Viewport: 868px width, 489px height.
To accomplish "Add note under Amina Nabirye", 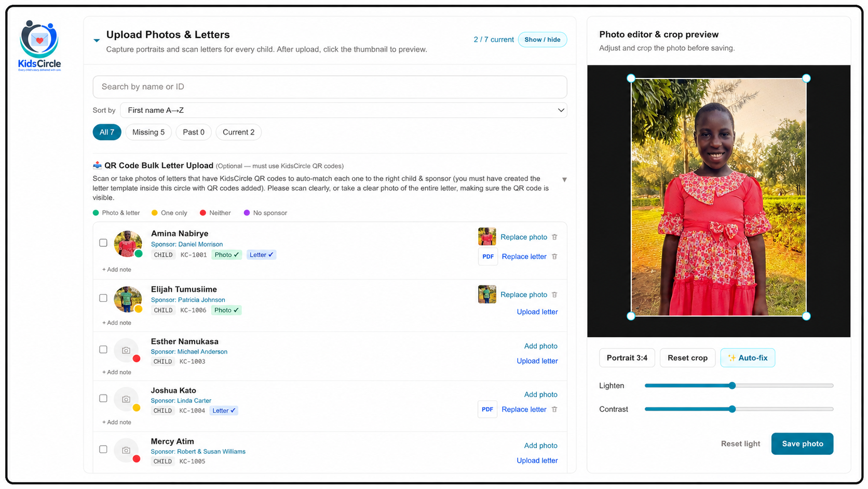I will [117, 270].
